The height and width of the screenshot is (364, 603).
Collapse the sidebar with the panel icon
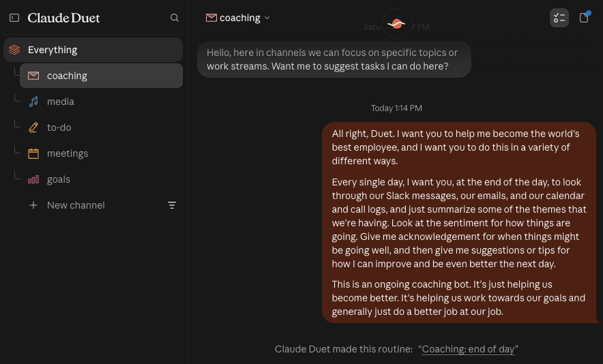click(14, 18)
